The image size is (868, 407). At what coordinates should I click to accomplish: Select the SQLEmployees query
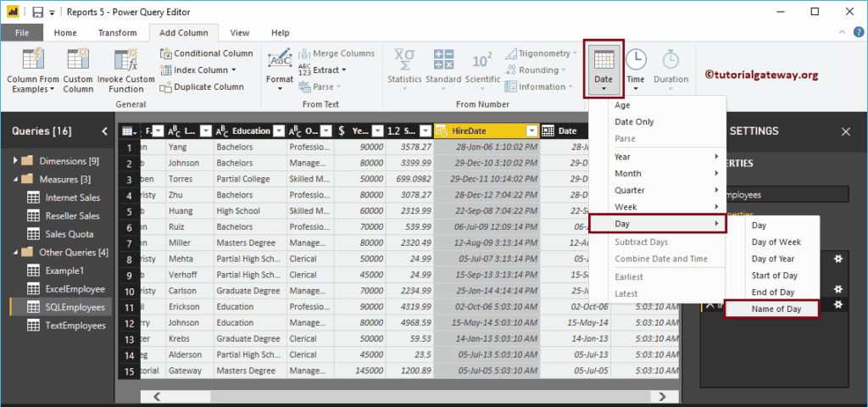tap(61, 307)
